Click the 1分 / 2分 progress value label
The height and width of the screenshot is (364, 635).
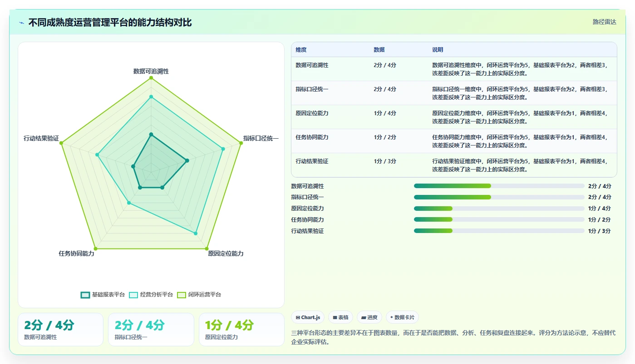click(x=600, y=220)
